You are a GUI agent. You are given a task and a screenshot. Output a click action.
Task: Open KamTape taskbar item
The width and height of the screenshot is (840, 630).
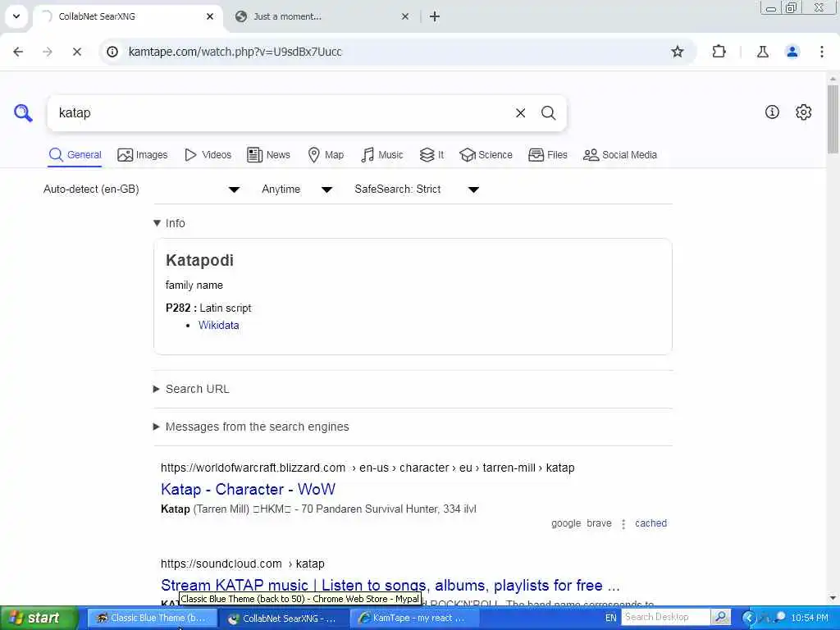coord(413,618)
